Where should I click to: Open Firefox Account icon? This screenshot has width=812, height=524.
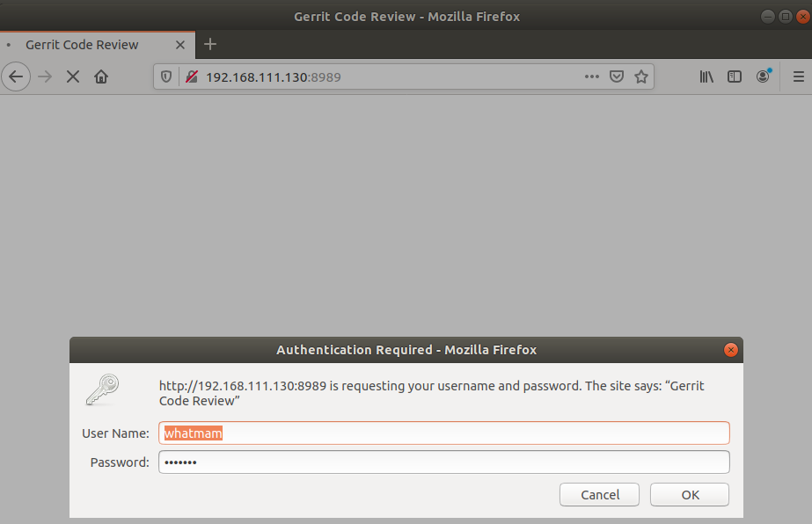pos(763,76)
